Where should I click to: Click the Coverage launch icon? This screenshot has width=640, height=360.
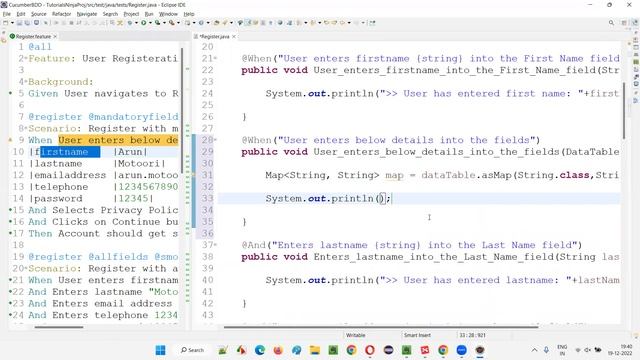click(x=158, y=23)
